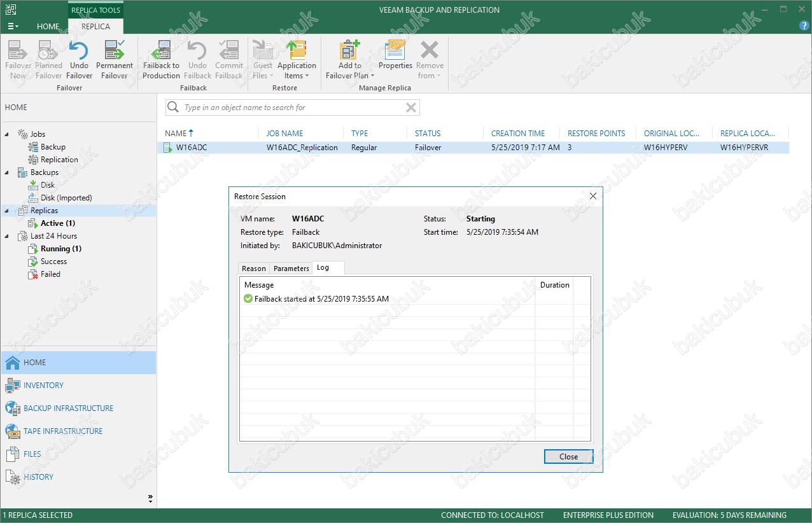
Task: Select the W16ADC replica row
Action: [474, 148]
